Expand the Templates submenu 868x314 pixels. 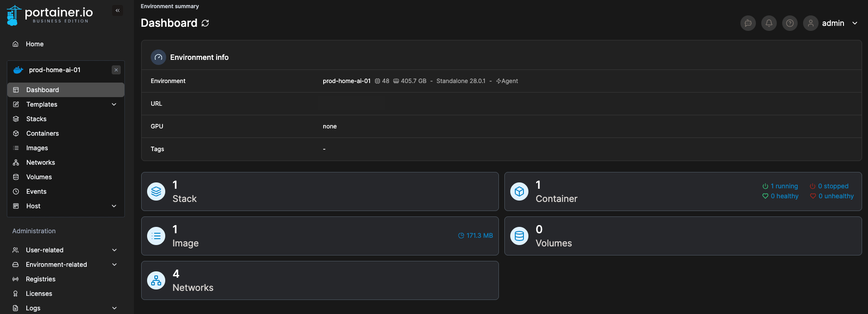(x=114, y=104)
